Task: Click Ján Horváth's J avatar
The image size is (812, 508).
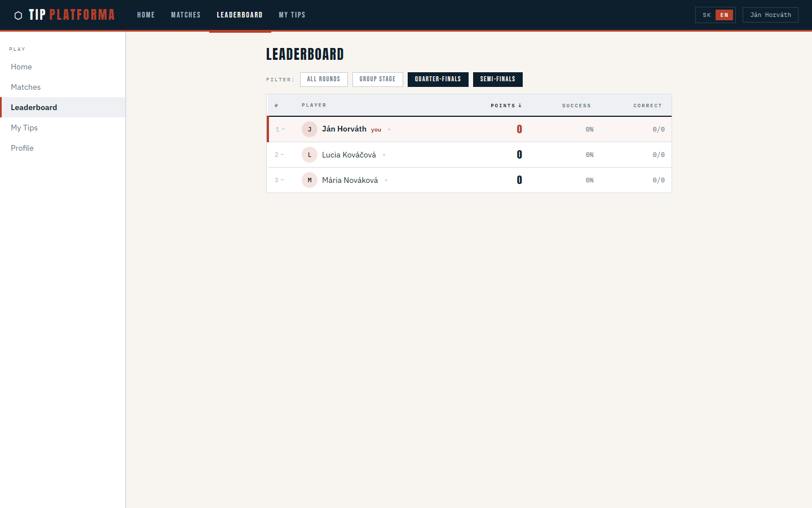Action: [309, 129]
